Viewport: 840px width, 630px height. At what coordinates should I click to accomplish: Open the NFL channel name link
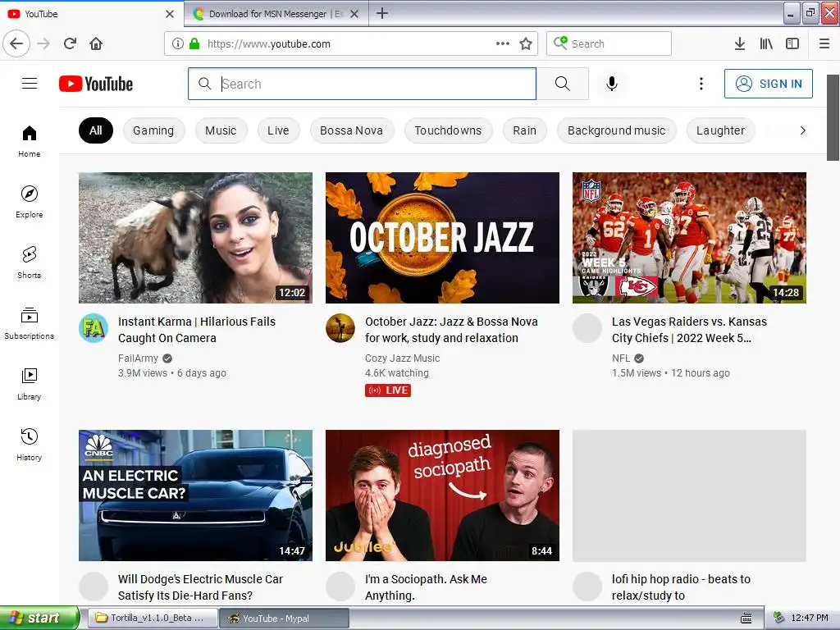pyautogui.click(x=621, y=358)
